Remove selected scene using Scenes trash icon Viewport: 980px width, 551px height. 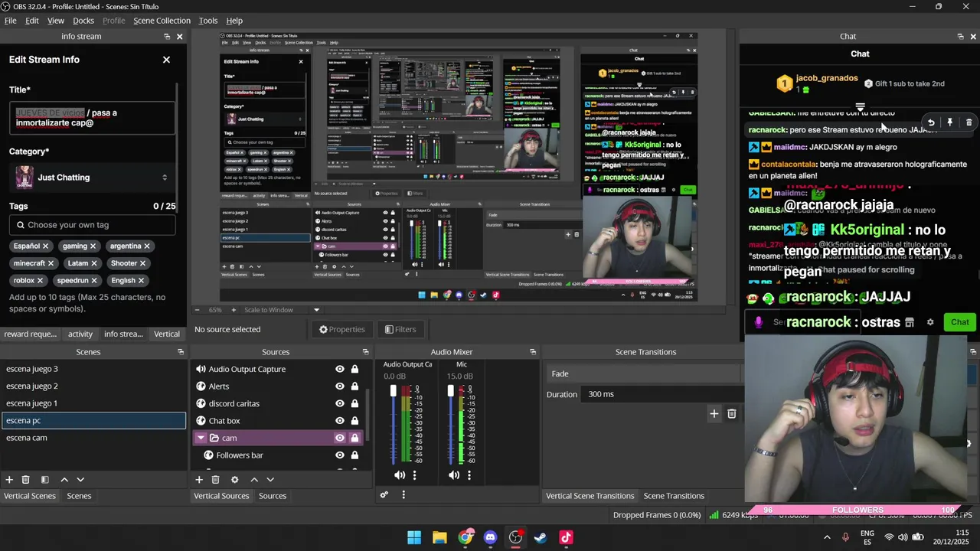pyautogui.click(x=25, y=479)
